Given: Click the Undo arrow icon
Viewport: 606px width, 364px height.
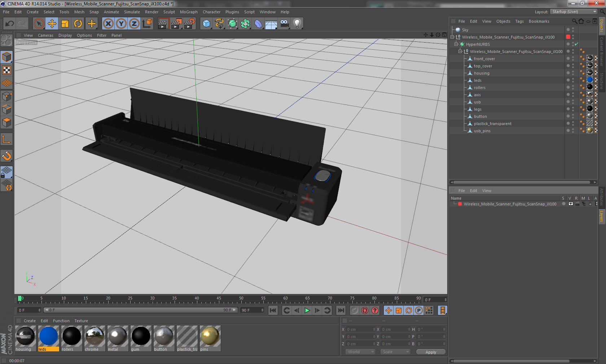Looking at the screenshot, I should point(10,24).
